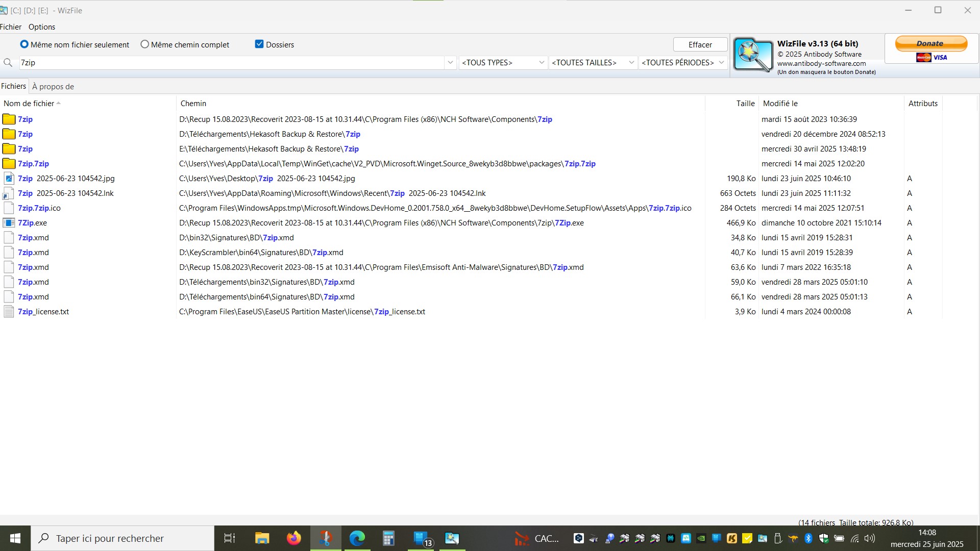This screenshot has height=551, width=980.
Task: Click the Effacer button
Action: tap(700, 44)
